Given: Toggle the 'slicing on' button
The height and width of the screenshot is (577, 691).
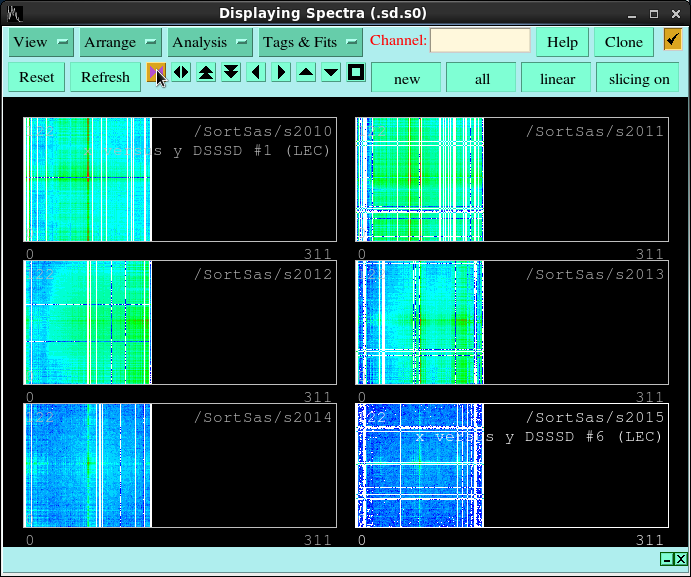Looking at the screenshot, I should pyautogui.click(x=638, y=78).
